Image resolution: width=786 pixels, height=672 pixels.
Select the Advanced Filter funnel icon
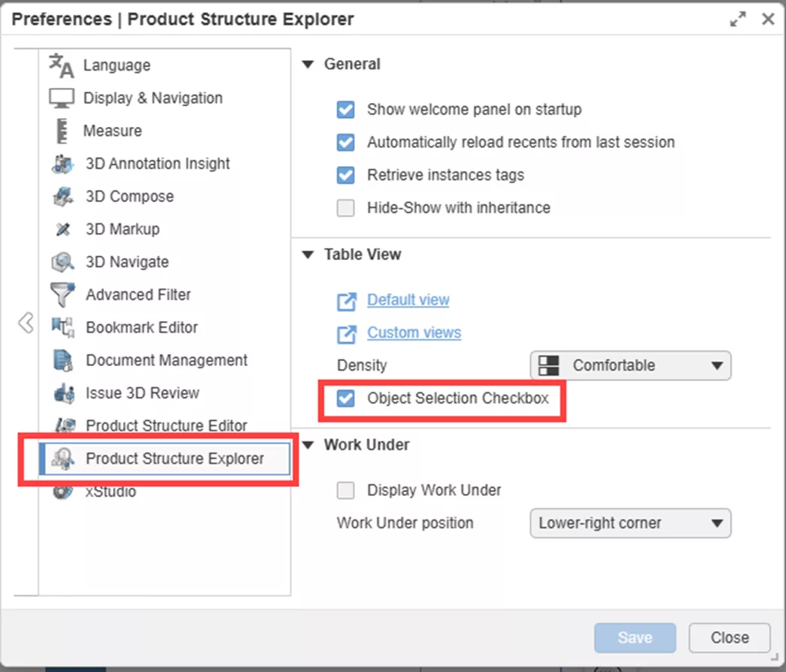62,295
